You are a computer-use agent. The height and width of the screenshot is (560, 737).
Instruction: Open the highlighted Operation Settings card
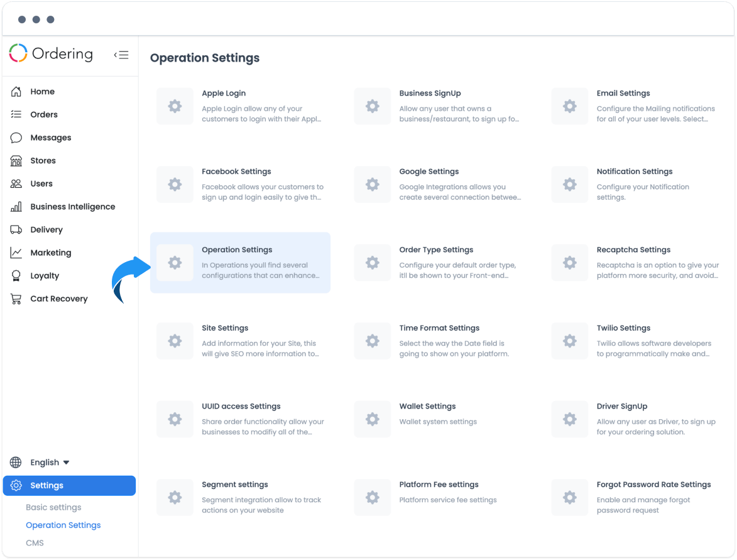pos(240,262)
